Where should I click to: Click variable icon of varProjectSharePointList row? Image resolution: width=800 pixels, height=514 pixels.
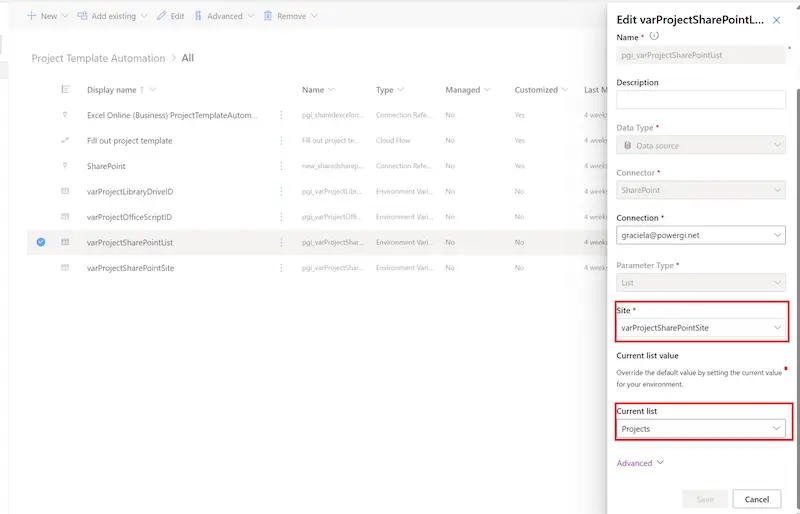click(65, 242)
